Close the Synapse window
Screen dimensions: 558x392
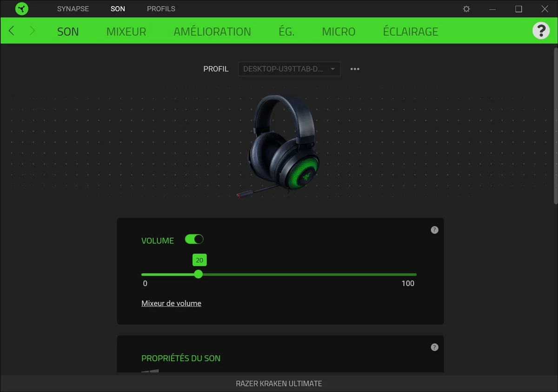coord(545,9)
